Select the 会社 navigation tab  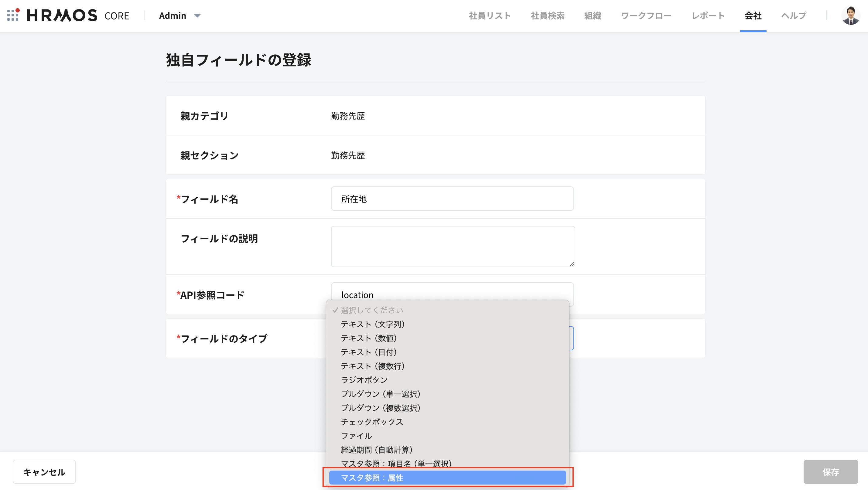point(753,16)
